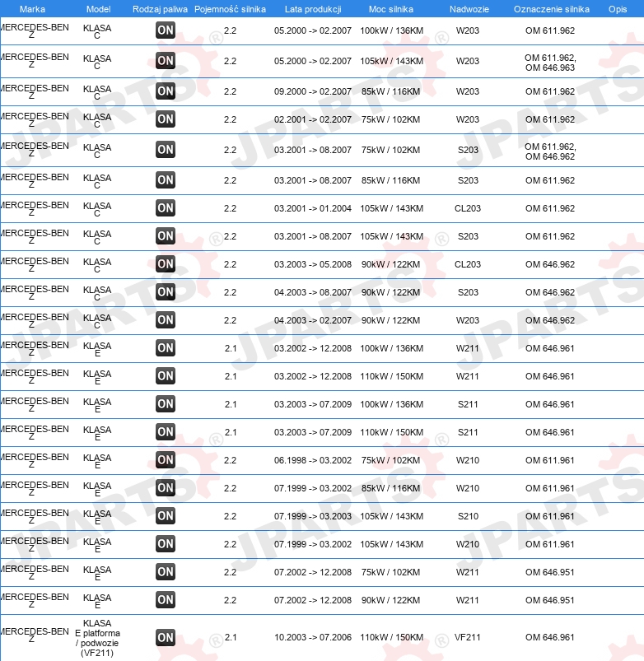
Task: Select 'OM 611.961' in the 06.1998 row
Action: [x=549, y=460]
